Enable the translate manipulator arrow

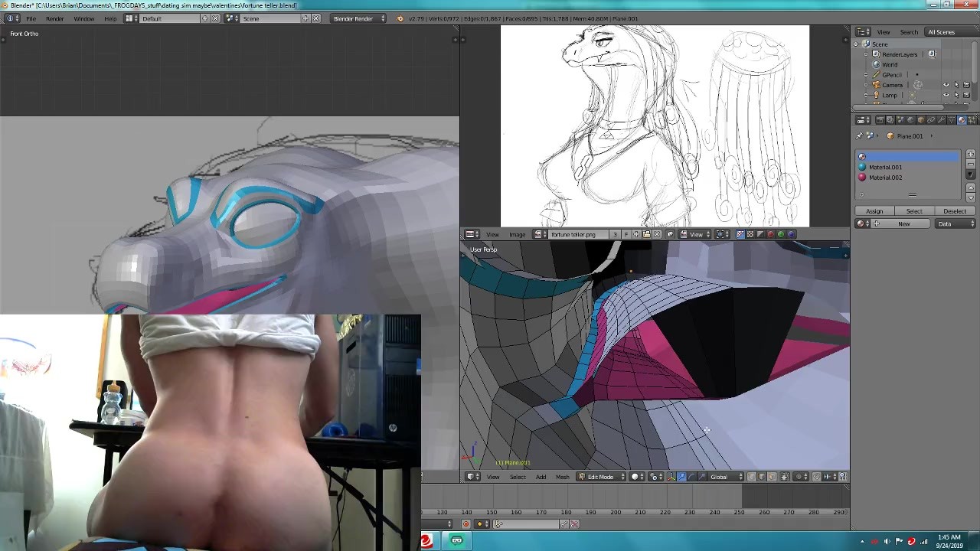[x=681, y=477]
